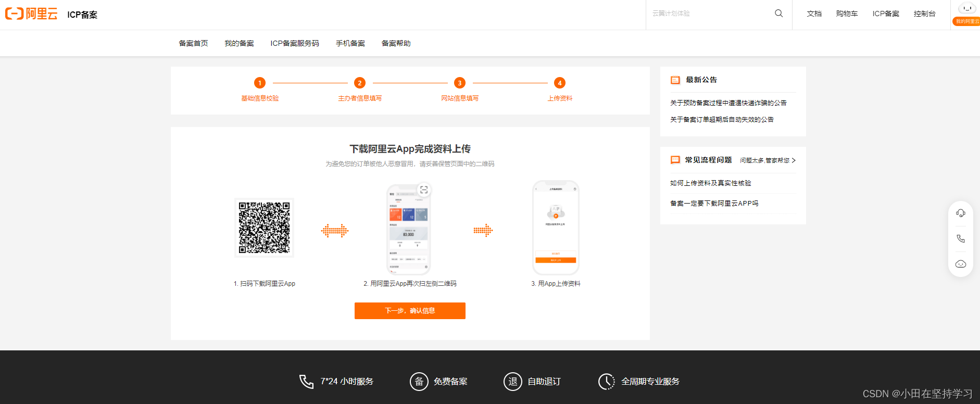Image resolution: width=980 pixels, height=404 pixels.
Task: Click the 3. 用App上传资料 caption
Action: pyautogui.click(x=556, y=284)
